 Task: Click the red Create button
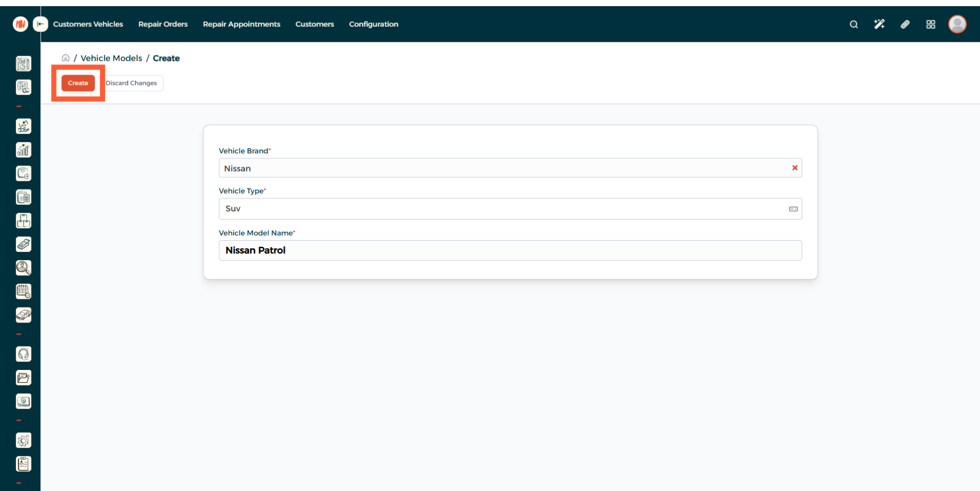(x=78, y=83)
